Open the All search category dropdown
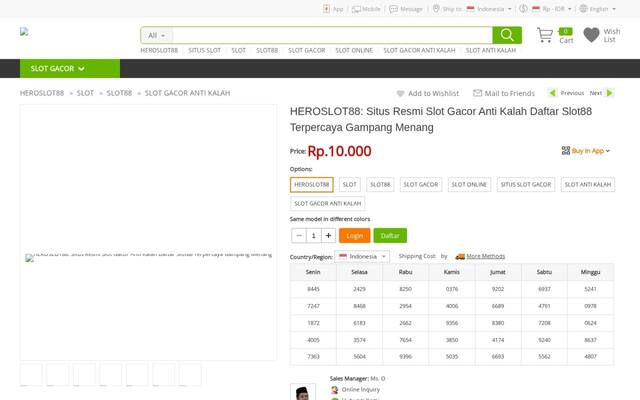640x400 pixels. (157, 36)
